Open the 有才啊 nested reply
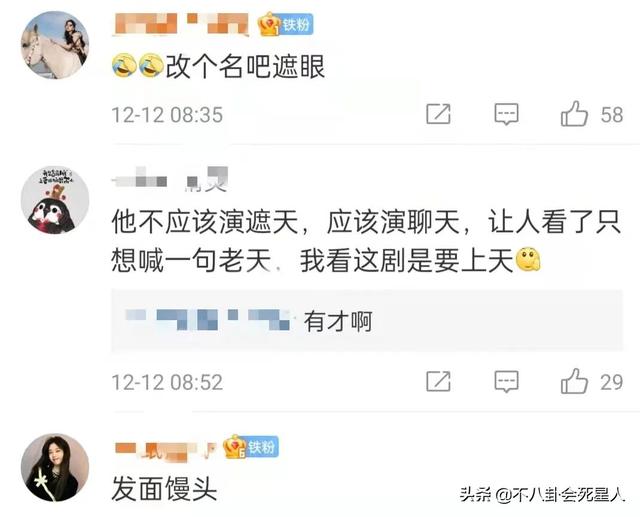Image resolution: width=640 pixels, height=517 pixels. coord(367,321)
